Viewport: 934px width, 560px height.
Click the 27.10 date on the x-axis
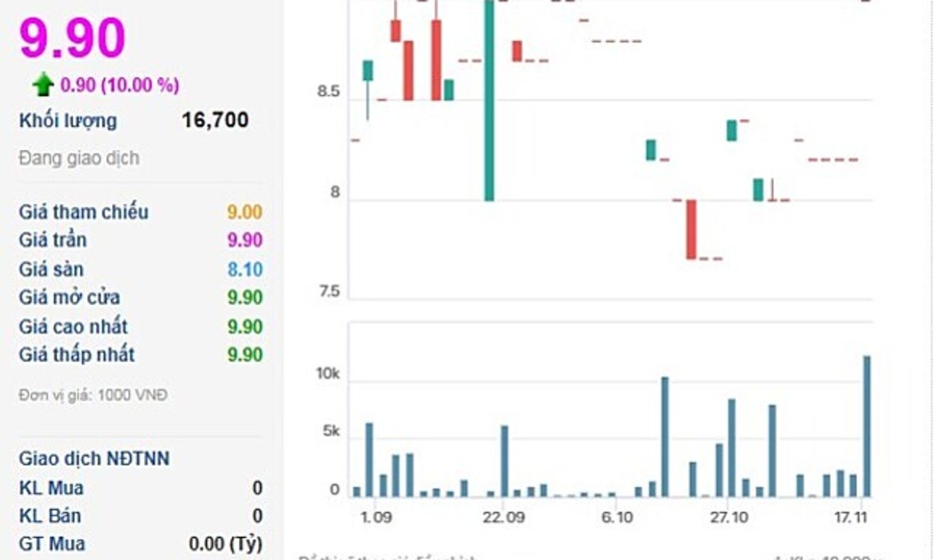pos(728,516)
